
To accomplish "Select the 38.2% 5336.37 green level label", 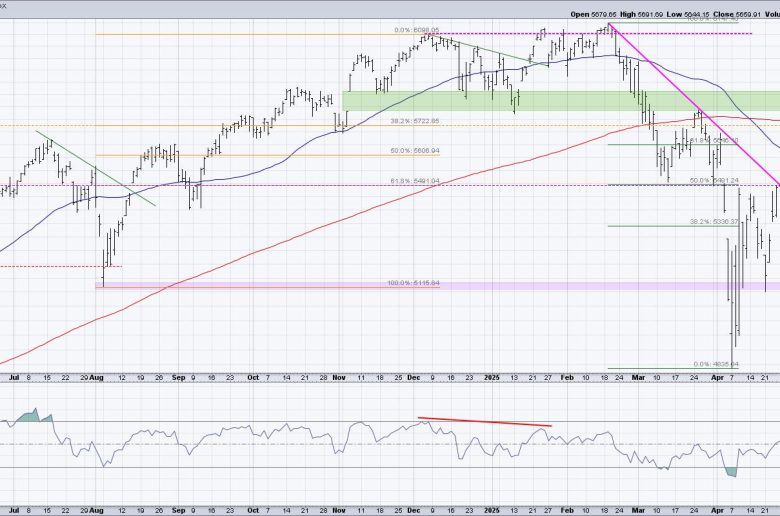I will click(714, 221).
